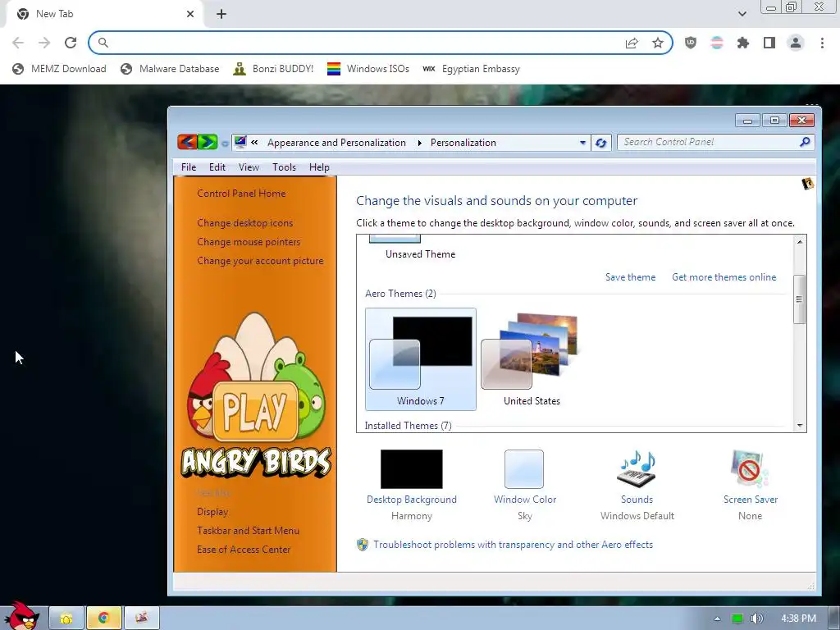Viewport: 840px width, 630px height.
Task: Open the striped flag extension icon
Action: click(x=717, y=43)
